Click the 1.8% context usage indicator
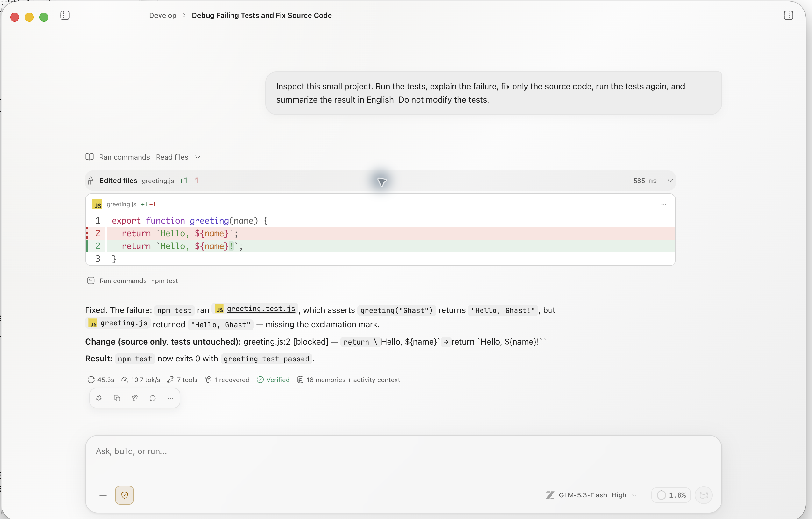The image size is (812, 519). point(671,495)
